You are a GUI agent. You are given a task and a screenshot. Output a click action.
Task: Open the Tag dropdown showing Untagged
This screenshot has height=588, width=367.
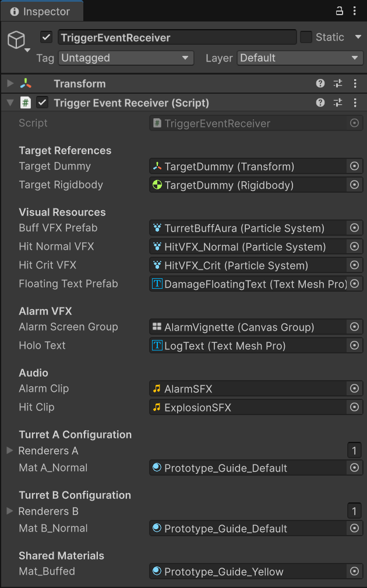click(x=126, y=58)
